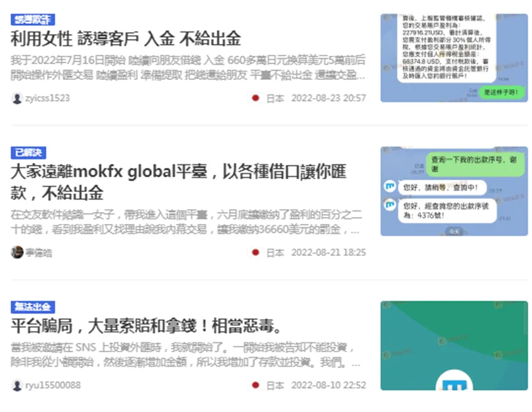Open the post excerpt starting 在交友軟件結識一女子
This screenshot has width=532, height=412.
[186, 222]
